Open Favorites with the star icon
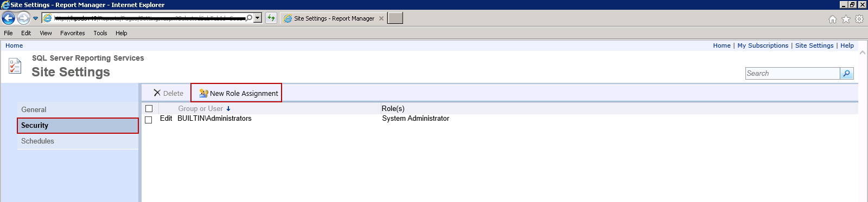This screenshot has height=202, width=868. pos(846,19)
